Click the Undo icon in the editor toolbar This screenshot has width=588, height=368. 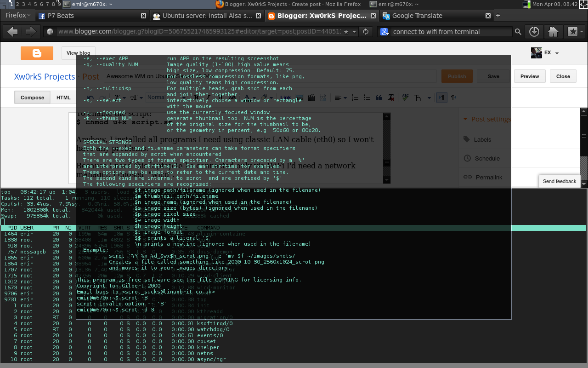pos(90,97)
